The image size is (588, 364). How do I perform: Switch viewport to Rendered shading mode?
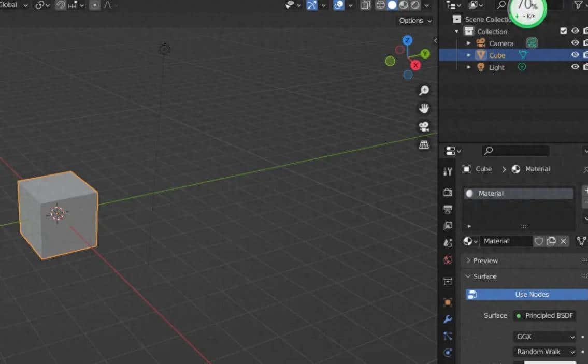click(415, 5)
